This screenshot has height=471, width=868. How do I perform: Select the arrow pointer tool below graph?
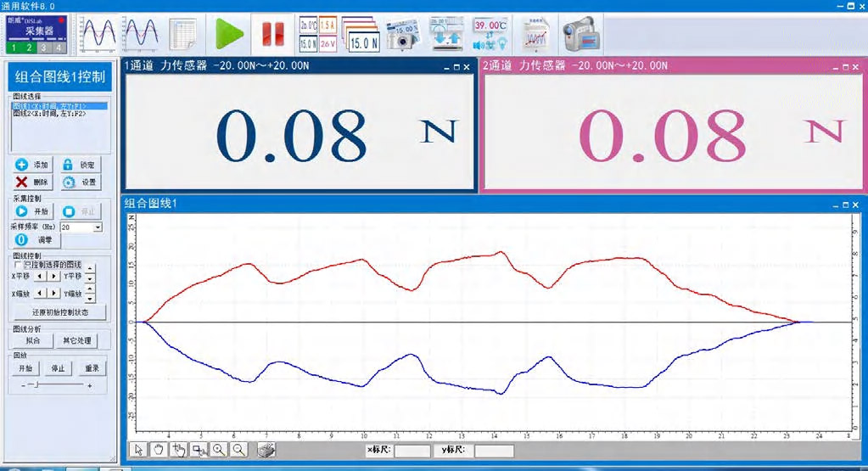pyautogui.click(x=138, y=450)
